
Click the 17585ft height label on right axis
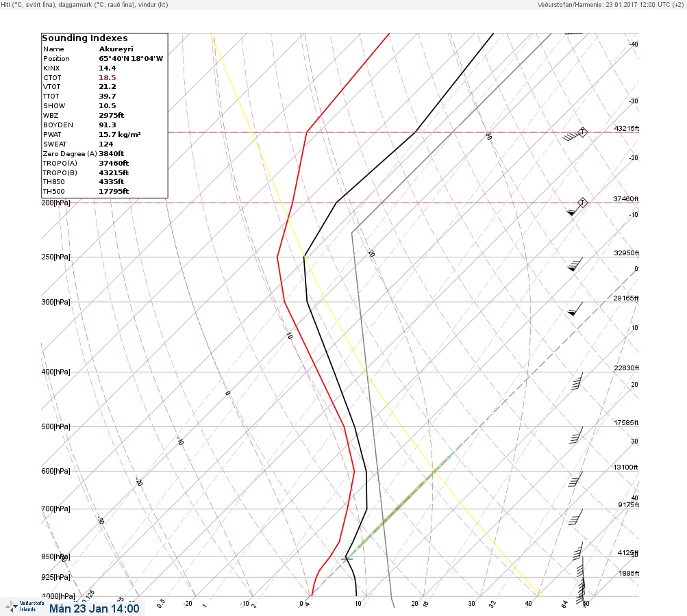pos(626,423)
